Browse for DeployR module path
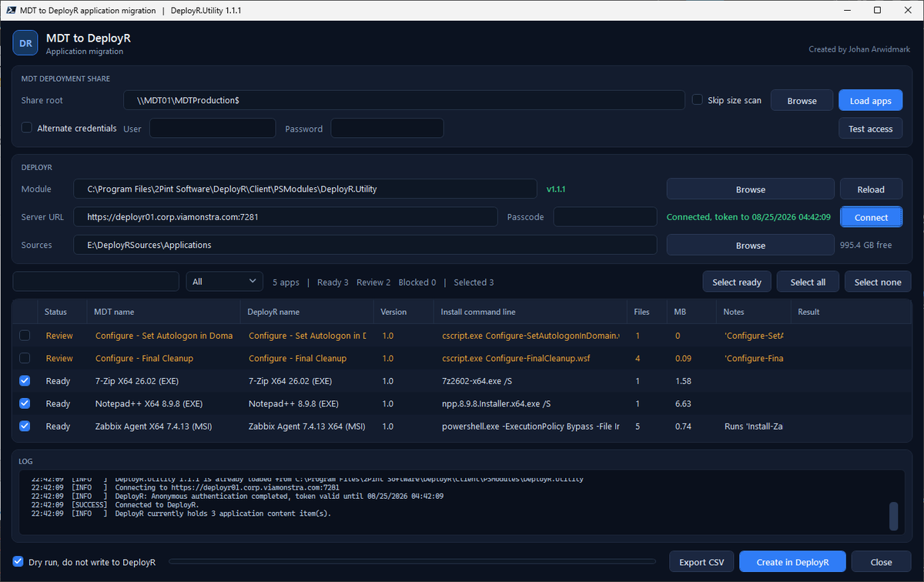The height and width of the screenshot is (582, 924). point(750,189)
